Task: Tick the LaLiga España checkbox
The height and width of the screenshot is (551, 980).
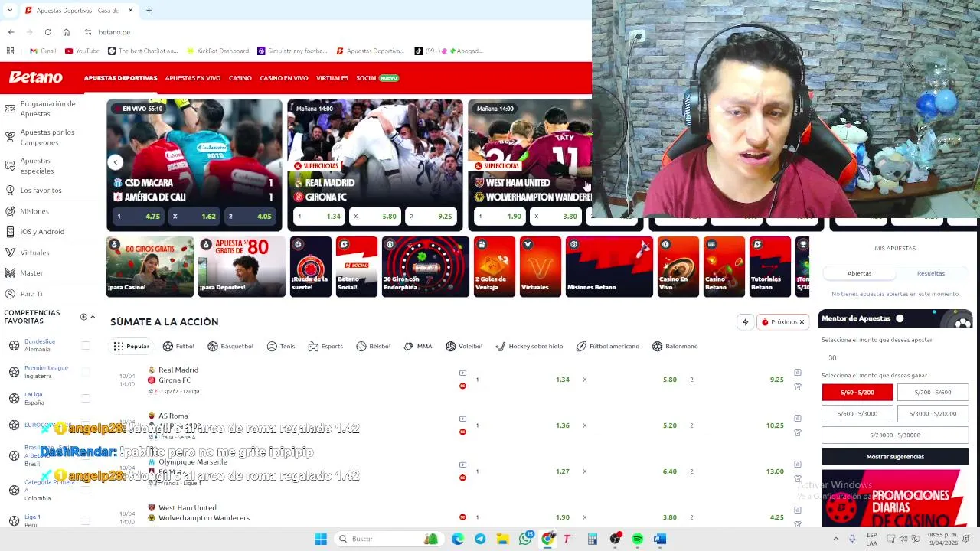Action: 85,398
